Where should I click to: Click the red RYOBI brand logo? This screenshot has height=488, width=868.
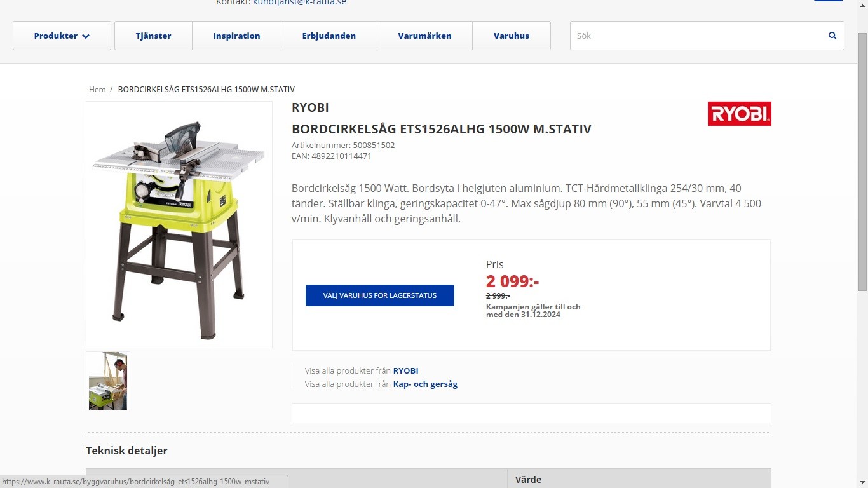pyautogui.click(x=739, y=114)
